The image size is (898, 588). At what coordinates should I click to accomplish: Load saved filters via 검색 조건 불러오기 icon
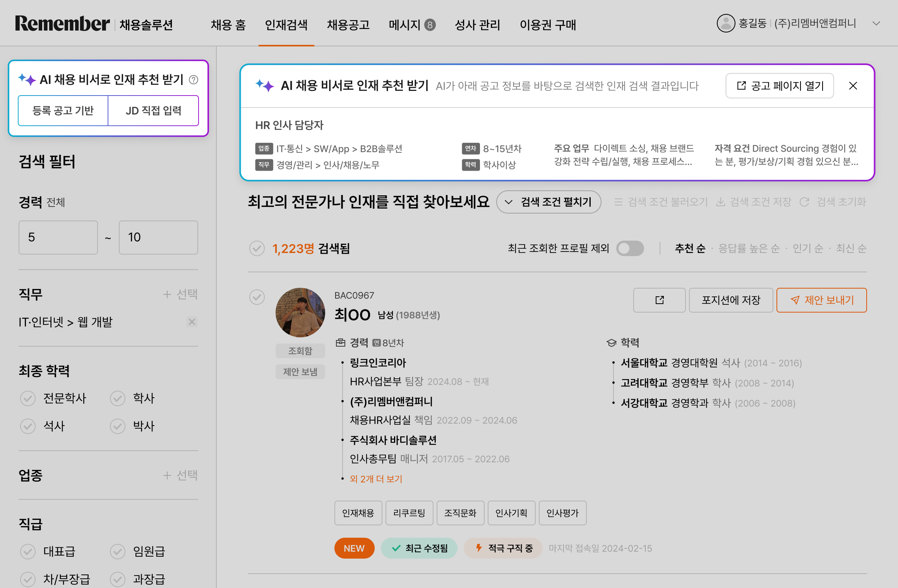(x=618, y=202)
